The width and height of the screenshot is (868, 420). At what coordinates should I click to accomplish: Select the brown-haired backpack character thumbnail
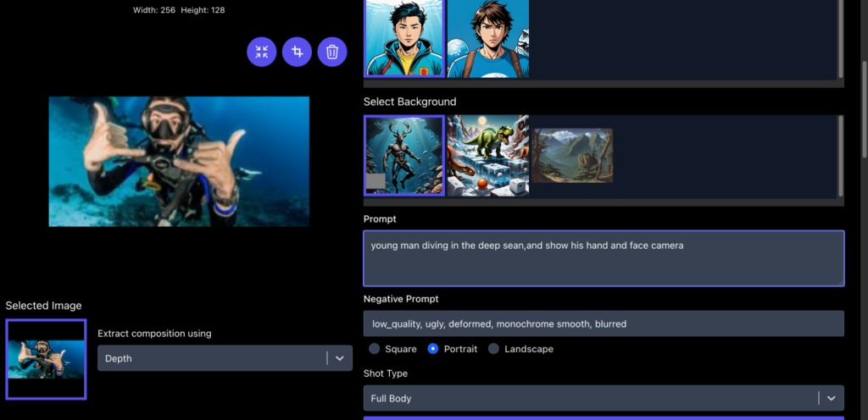(488, 38)
